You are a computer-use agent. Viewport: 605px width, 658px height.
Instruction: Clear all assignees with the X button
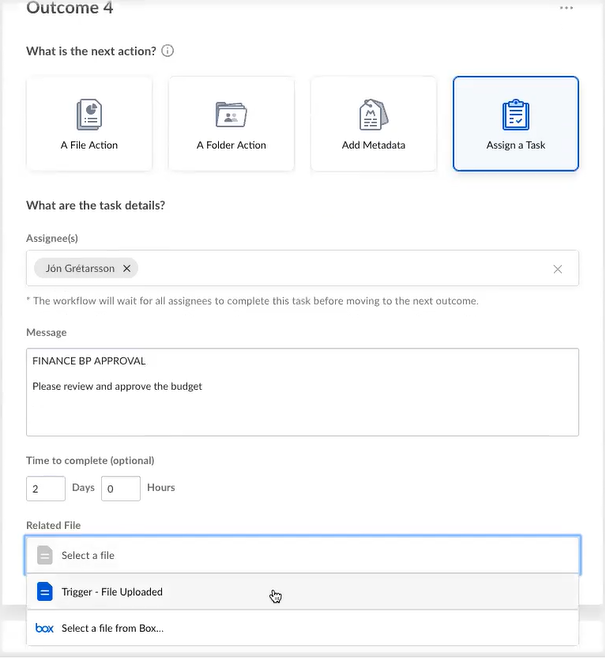click(558, 269)
